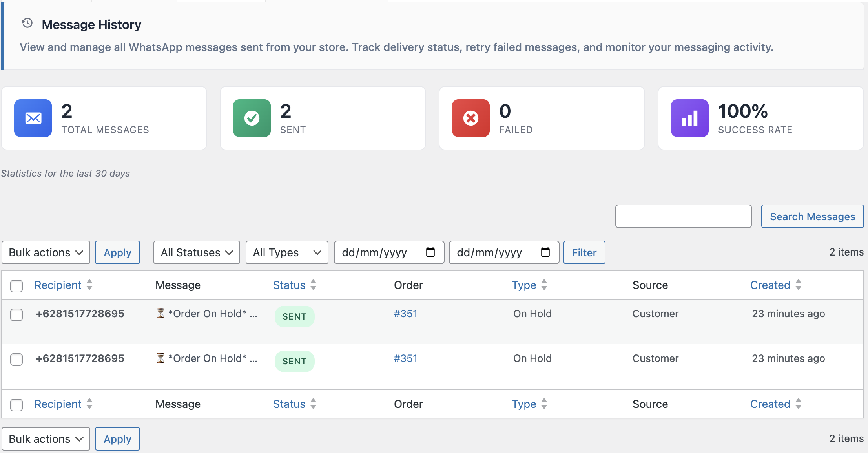Screen dimensions: 868x453
Task: Sort table by top Status column header
Action: (x=289, y=285)
